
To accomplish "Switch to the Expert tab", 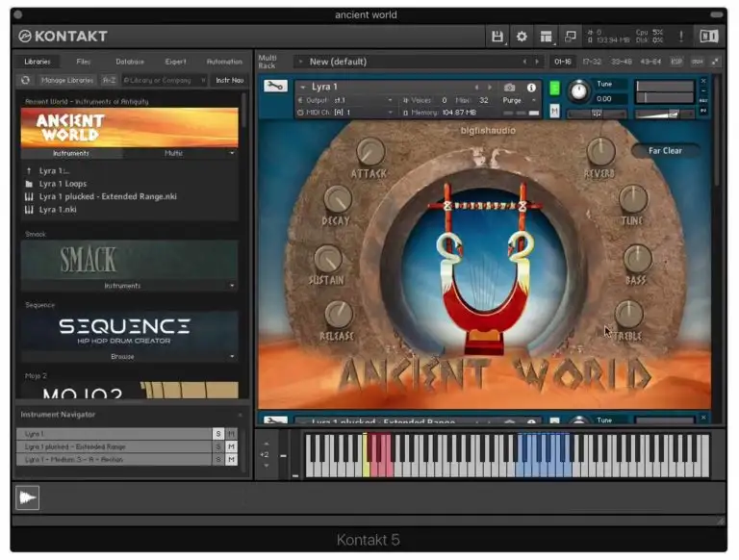I will point(176,62).
